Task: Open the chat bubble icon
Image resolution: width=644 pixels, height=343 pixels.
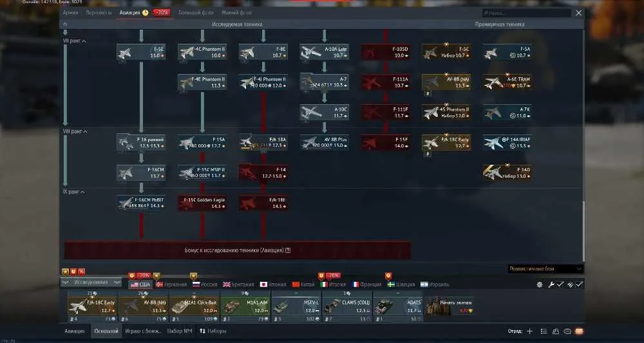Action: (567, 331)
